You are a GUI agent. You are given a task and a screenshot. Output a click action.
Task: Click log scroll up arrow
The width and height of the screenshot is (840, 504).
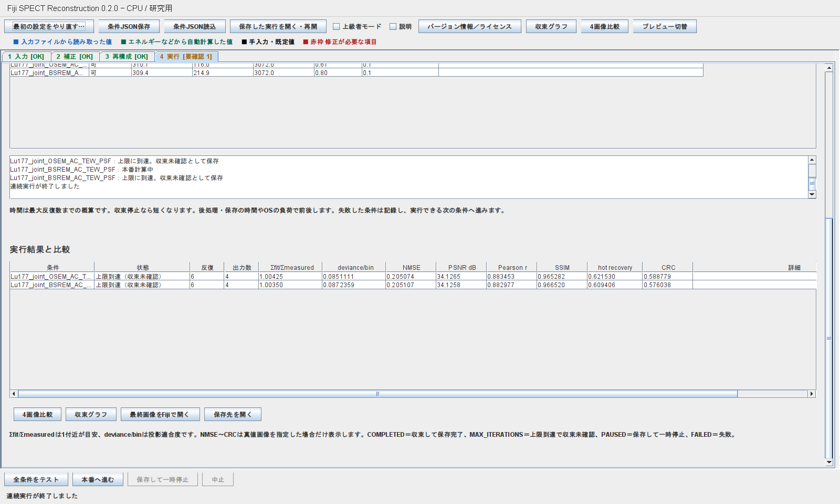point(812,160)
